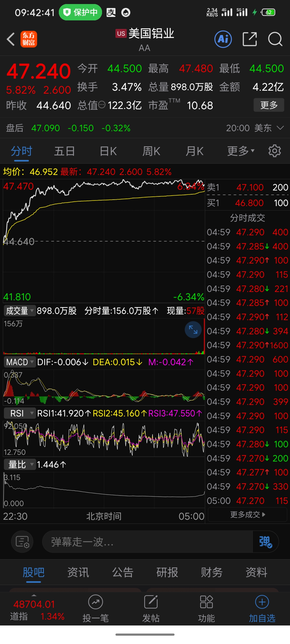Tap the share icon in the header
Screen dimensions: 290x644
click(x=250, y=39)
